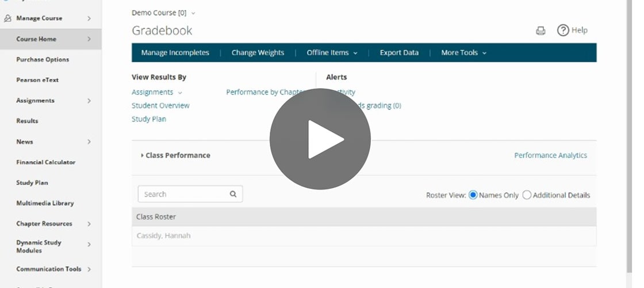Click Export Data in toolbar
This screenshot has height=288, width=644.
click(399, 52)
